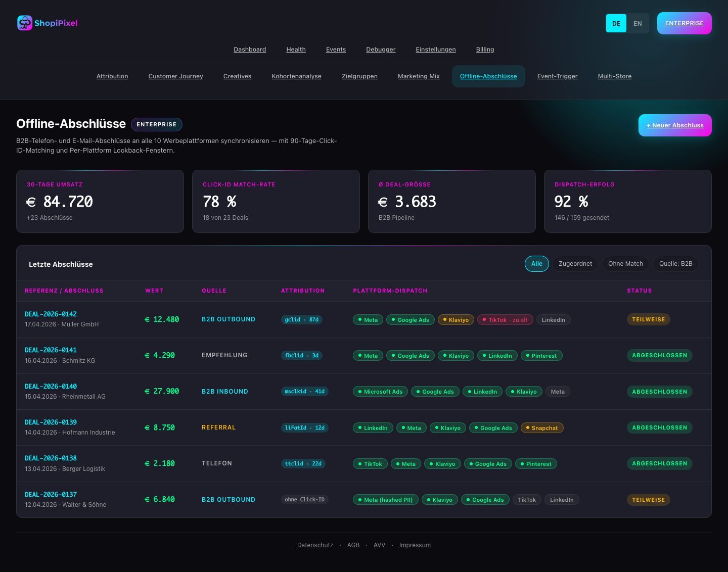Open the Events page
This screenshot has height=572, width=728.
point(336,50)
